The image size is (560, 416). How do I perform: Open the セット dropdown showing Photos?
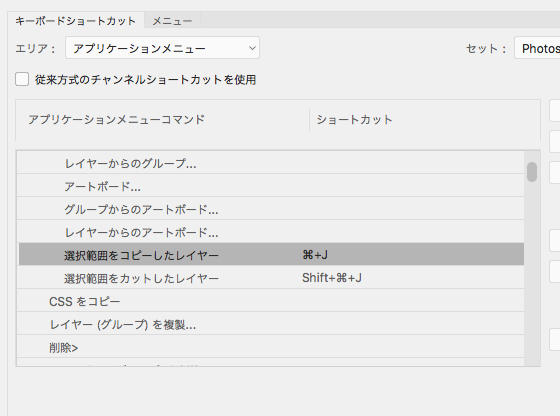pyautogui.click(x=537, y=48)
